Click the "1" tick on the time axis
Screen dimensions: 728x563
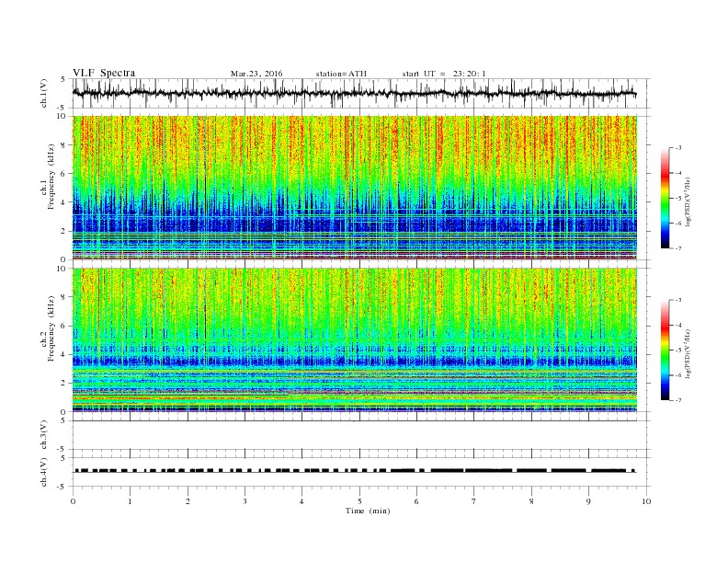tap(130, 501)
